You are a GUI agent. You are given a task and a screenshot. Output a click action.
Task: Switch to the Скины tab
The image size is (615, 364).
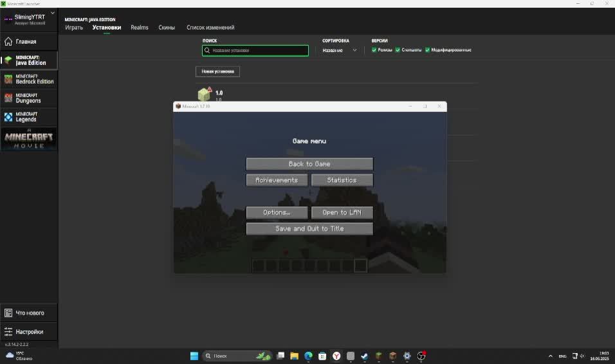(x=167, y=28)
